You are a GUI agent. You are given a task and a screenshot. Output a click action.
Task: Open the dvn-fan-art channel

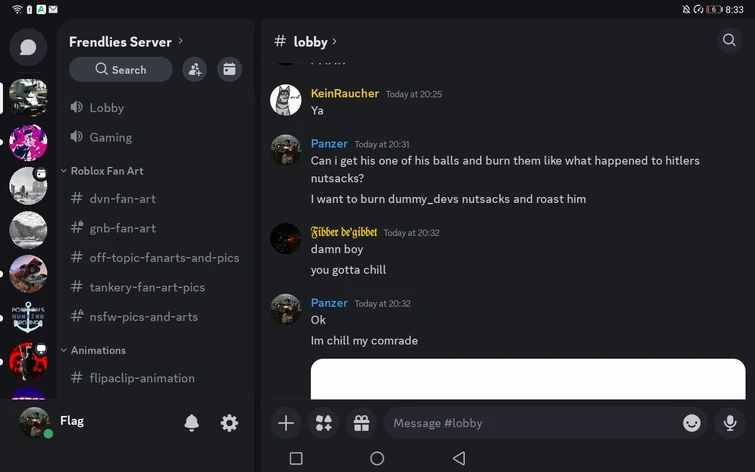click(122, 198)
